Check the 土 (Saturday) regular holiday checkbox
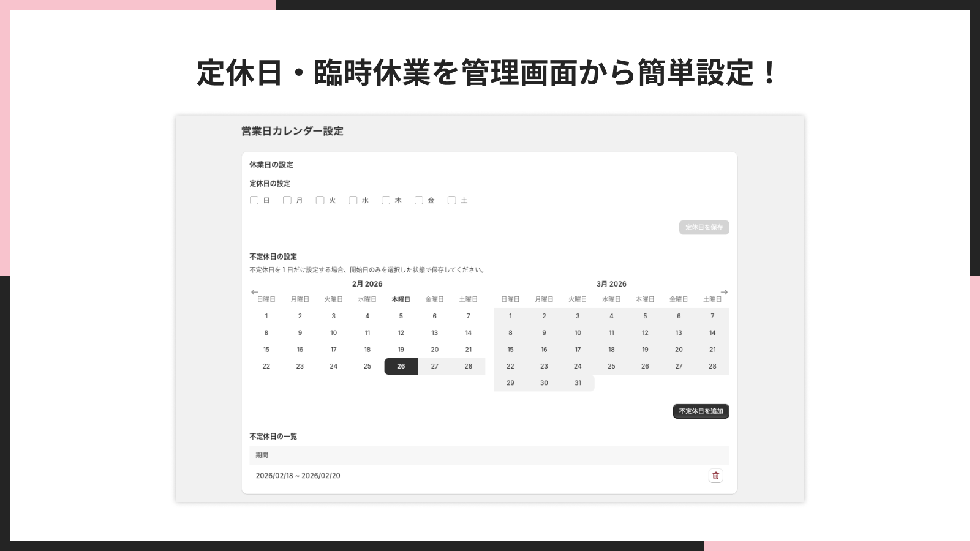The width and height of the screenshot is (980, 551). (452, 200)
